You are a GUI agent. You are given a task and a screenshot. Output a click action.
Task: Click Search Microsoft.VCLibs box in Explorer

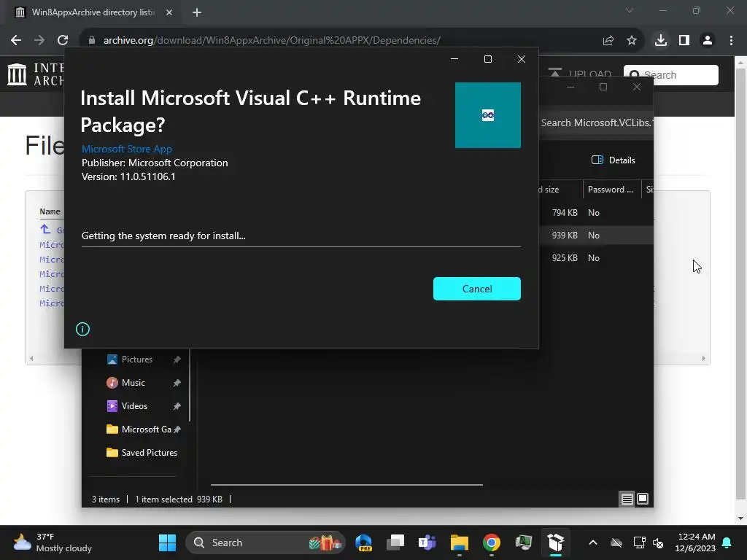point(597,122)
